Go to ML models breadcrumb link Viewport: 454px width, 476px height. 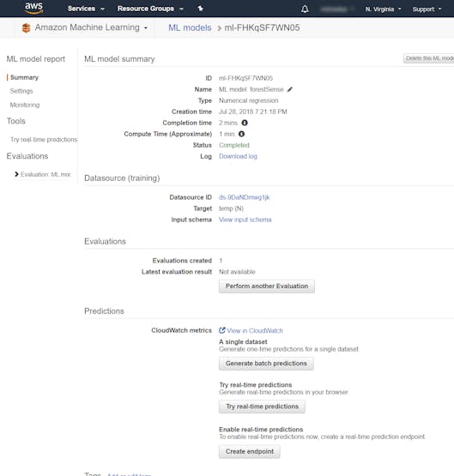pyautogui.click(x=190, y=27)
